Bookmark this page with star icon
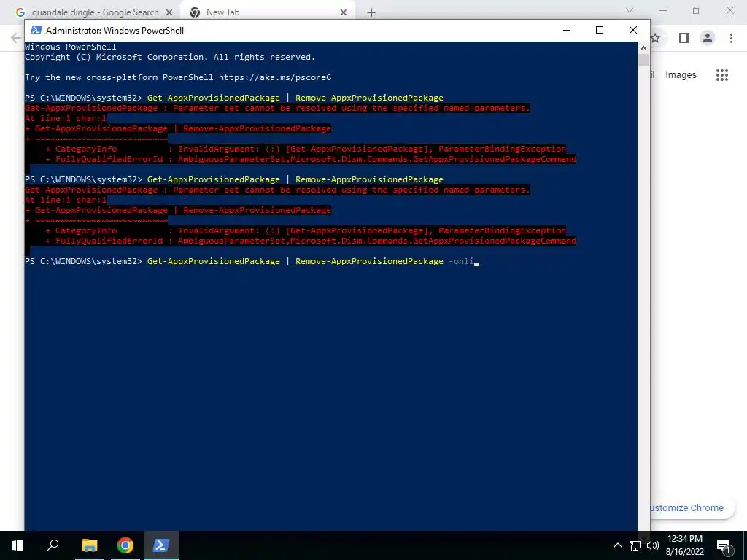The image size is (747, 560). coord(656,38)
